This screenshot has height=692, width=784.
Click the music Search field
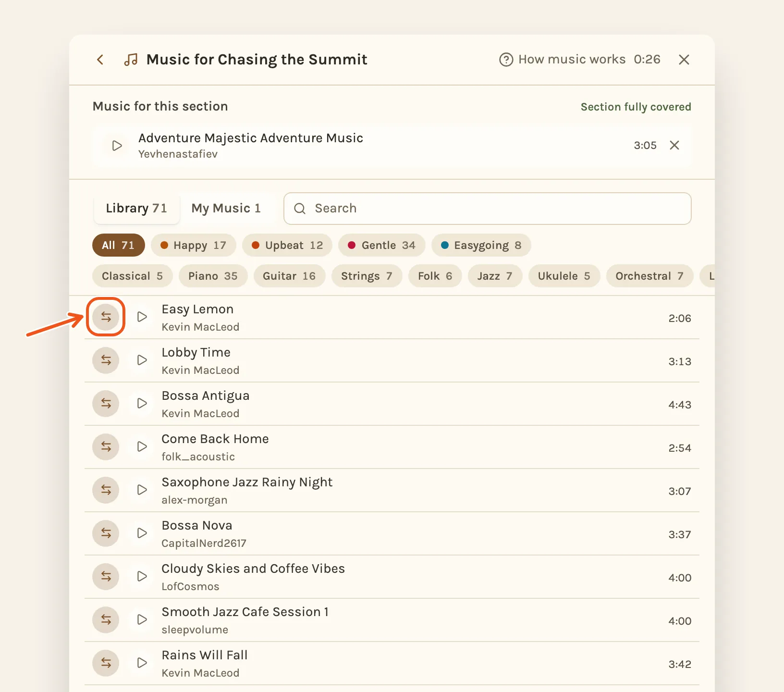pos(488,209)
